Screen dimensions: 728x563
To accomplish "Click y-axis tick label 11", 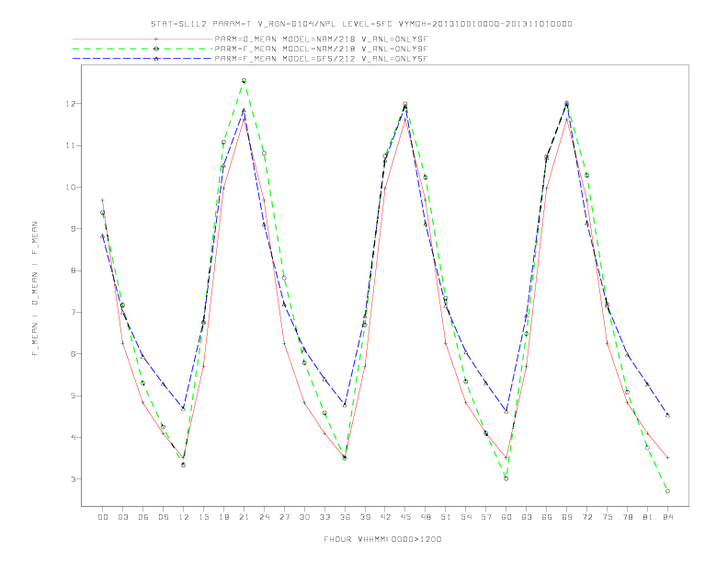I will coord(71,145).
